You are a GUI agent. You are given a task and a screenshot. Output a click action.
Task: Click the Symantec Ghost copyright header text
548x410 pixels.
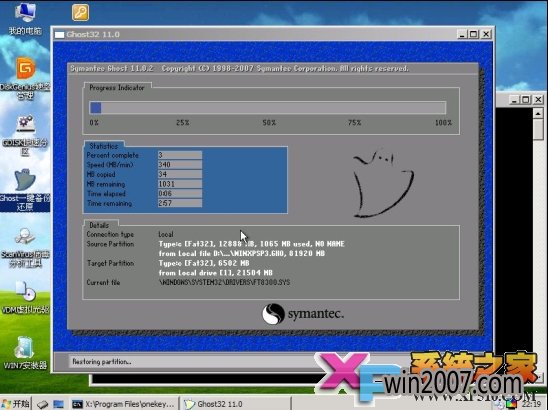[239, 68]
